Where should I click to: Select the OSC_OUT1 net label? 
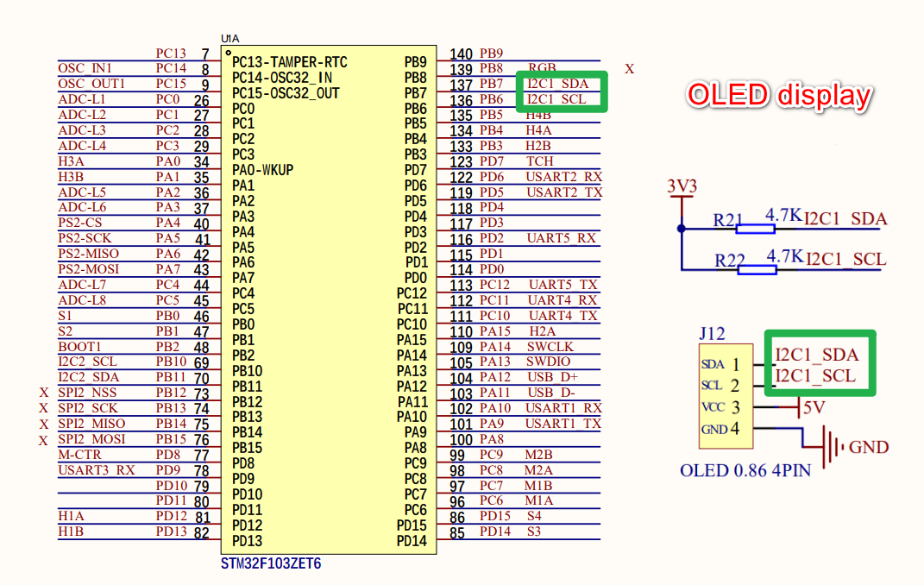click(x=91, y=84)
